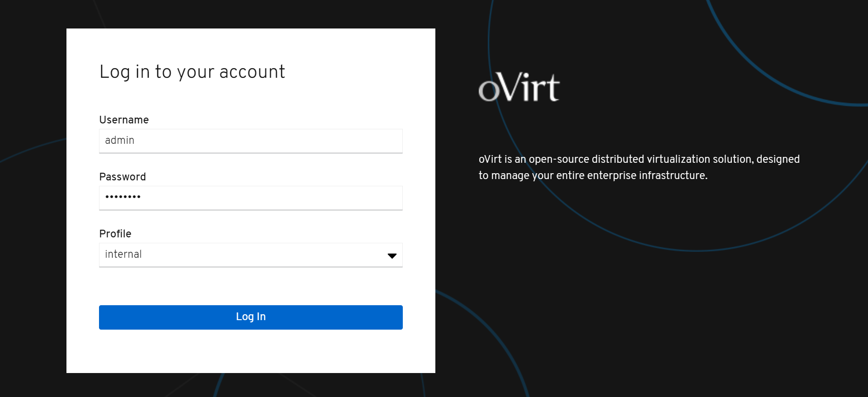Click the oVirt description paragraph

pos(639,167)
